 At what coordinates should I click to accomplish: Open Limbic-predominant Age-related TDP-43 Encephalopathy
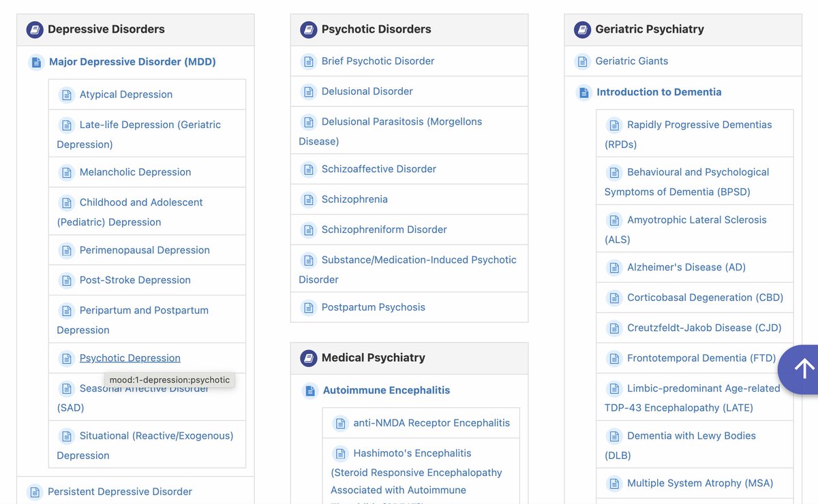point(693,398)
